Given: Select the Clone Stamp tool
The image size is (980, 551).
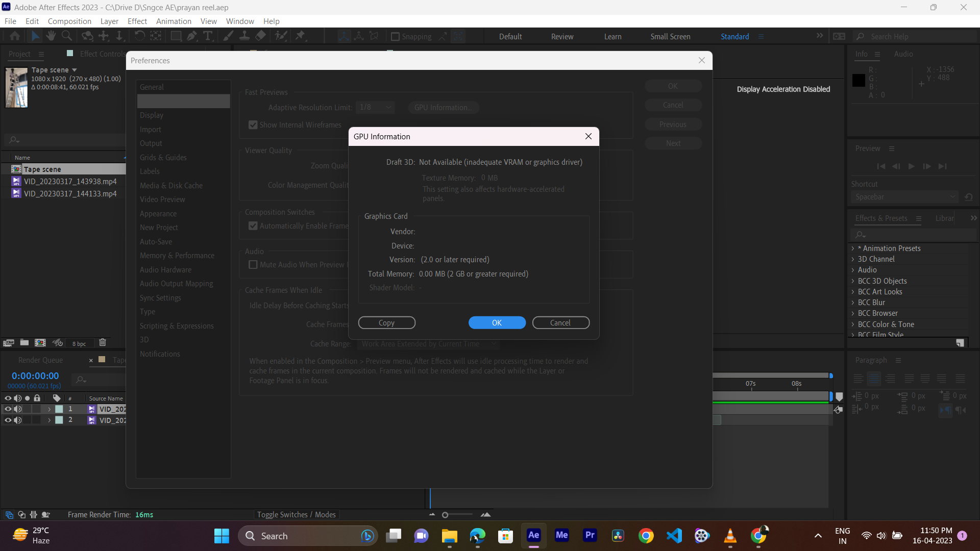Looking at the screenshot, I should (245, 36).
